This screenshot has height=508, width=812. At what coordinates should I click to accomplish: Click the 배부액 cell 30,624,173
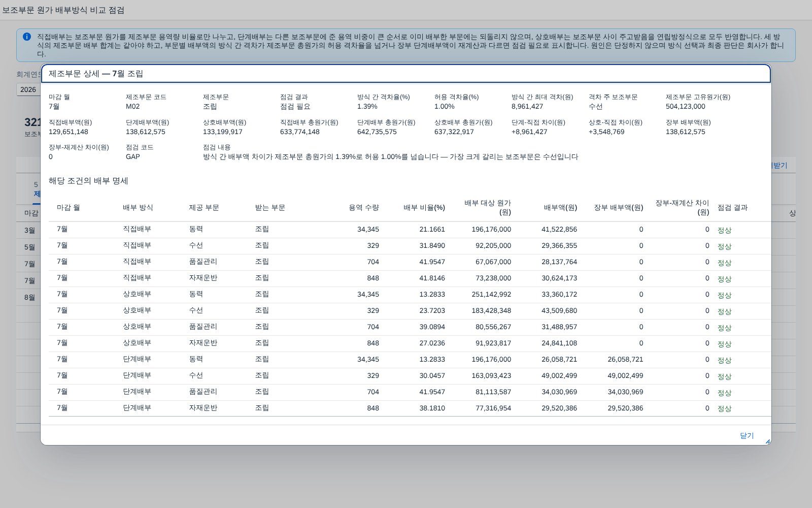point(559,278)
